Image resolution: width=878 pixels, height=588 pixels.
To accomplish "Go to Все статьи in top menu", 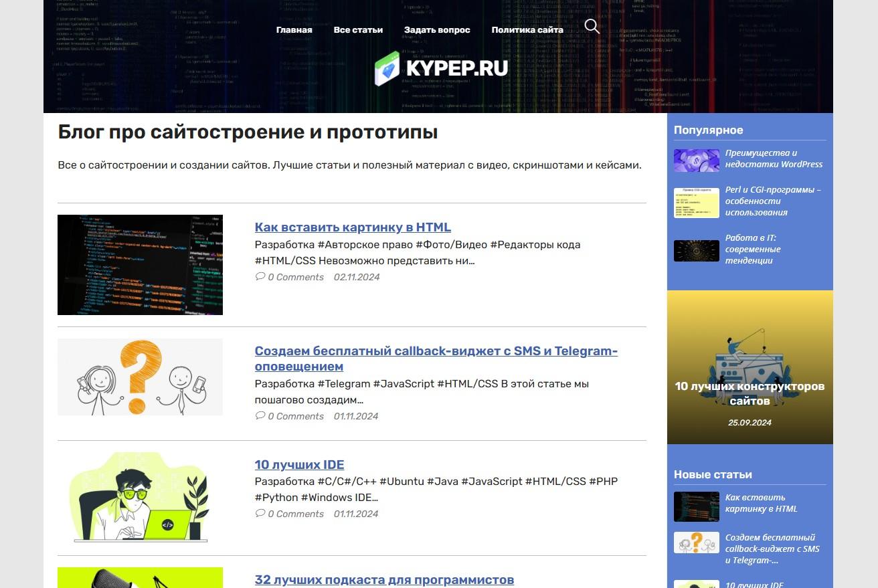I will (x=358, y=30).
